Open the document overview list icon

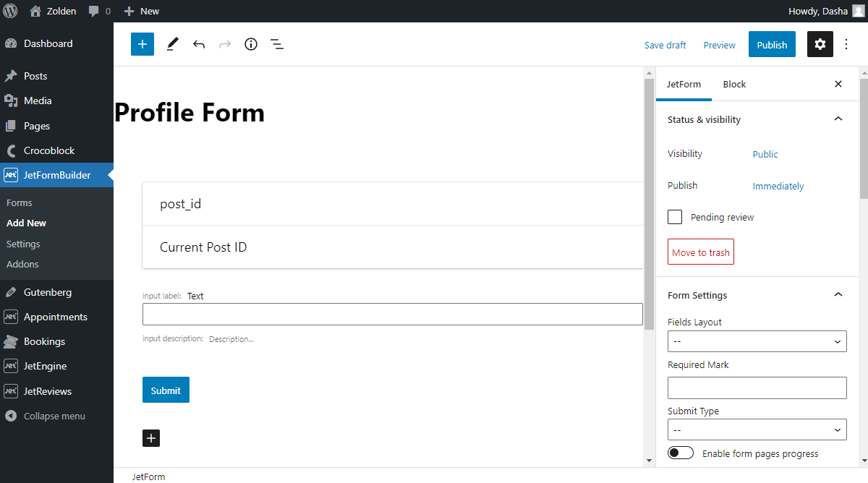tap(277, 44)
